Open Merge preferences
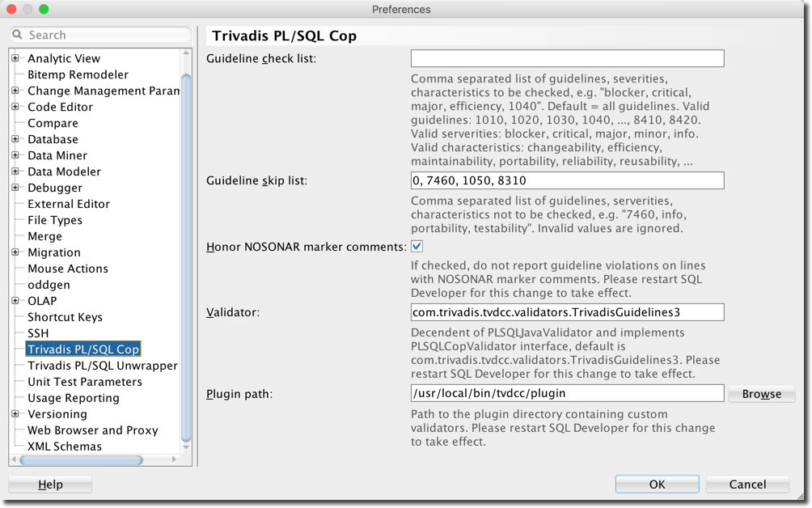The image size is (812, 508). click(44, 236)
